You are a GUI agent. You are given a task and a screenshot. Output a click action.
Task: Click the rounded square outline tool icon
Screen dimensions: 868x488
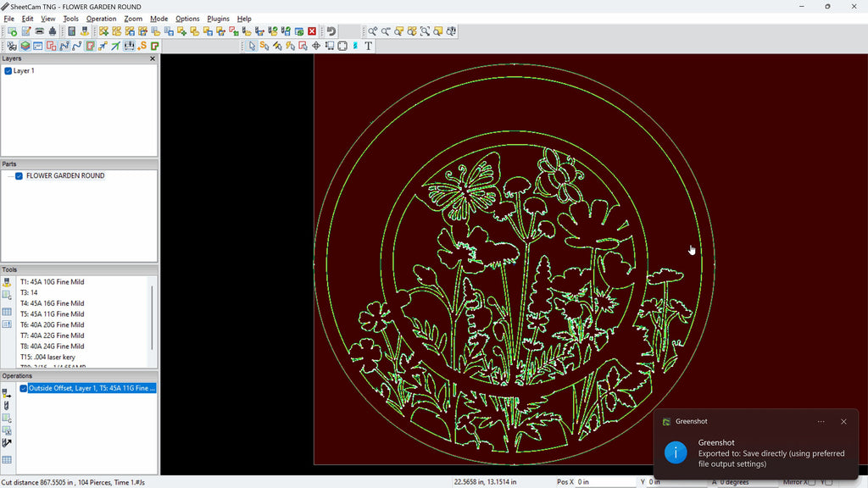342,46
